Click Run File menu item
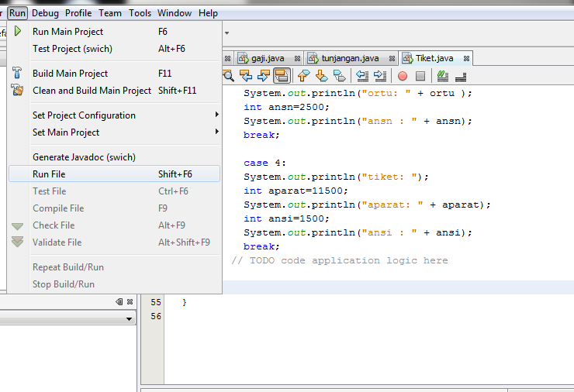This screenshot has width=574, height=392. coord(114,174)
